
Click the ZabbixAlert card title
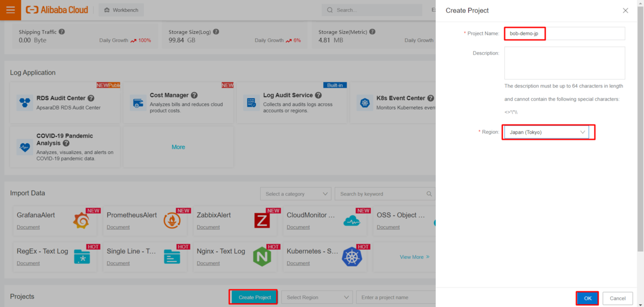coord(214,215)
